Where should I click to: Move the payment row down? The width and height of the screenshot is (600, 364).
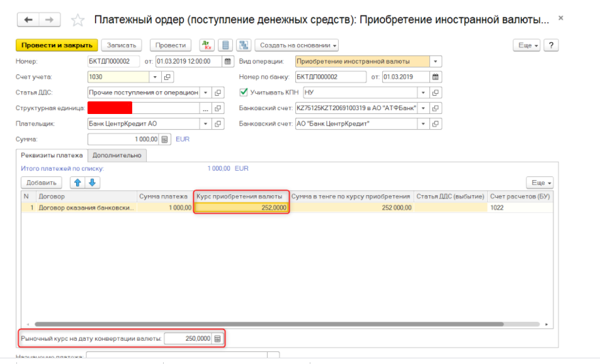click(x=92, y=183)
